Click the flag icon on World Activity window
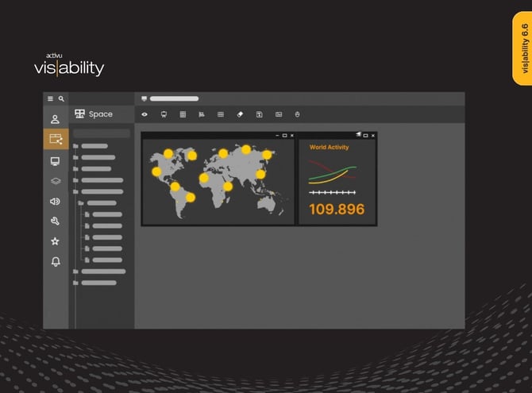This screenshot has height=393, width=532. (x=358, y=135)
